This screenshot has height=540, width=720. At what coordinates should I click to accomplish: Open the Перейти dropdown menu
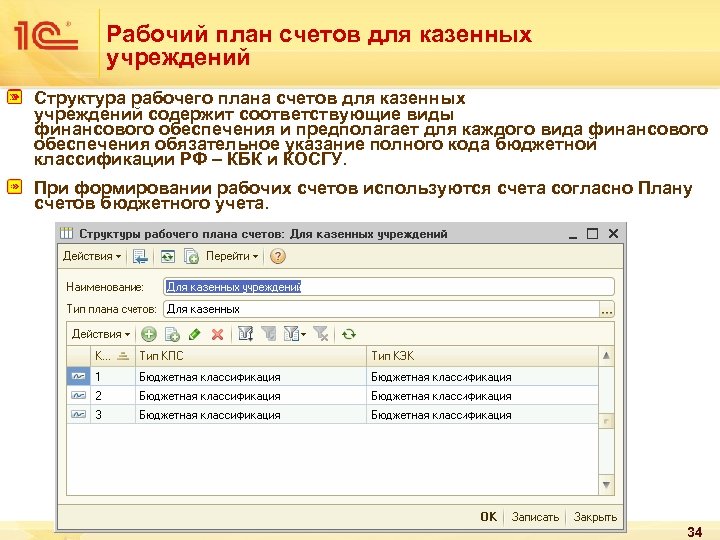pyautogui.click(x=232, y=256)
